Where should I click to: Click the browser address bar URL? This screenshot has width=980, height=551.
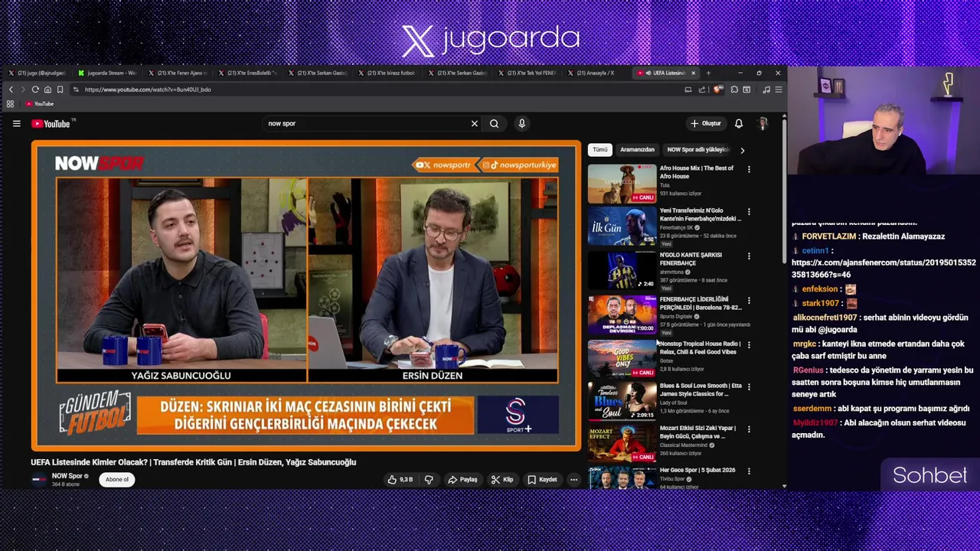148,90
